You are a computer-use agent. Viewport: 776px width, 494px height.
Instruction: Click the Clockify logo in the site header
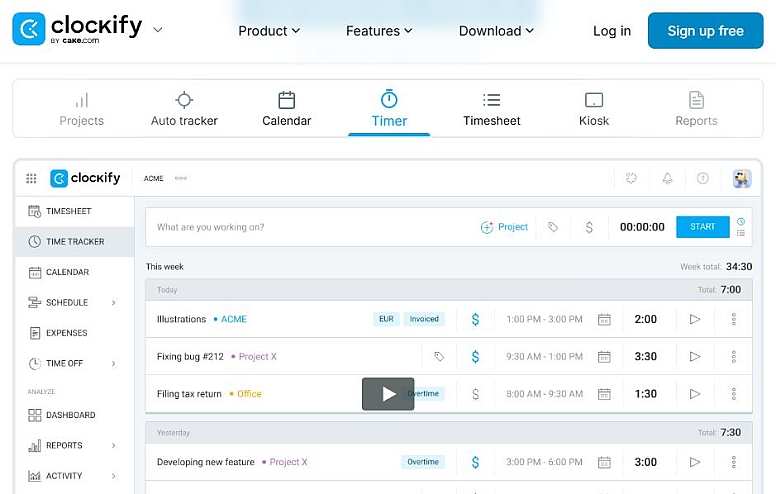pyautogui.click(x=77, y=29)
